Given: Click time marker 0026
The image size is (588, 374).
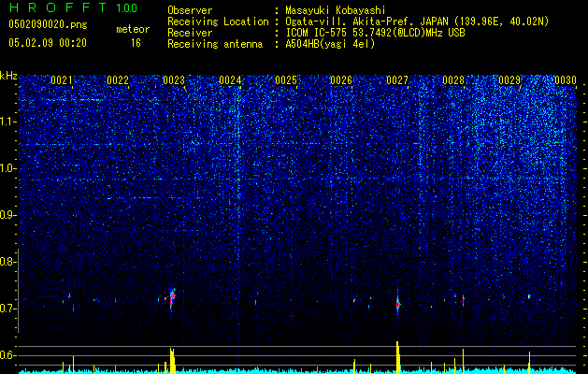Looking at the screenshot, I should [341, 80].
